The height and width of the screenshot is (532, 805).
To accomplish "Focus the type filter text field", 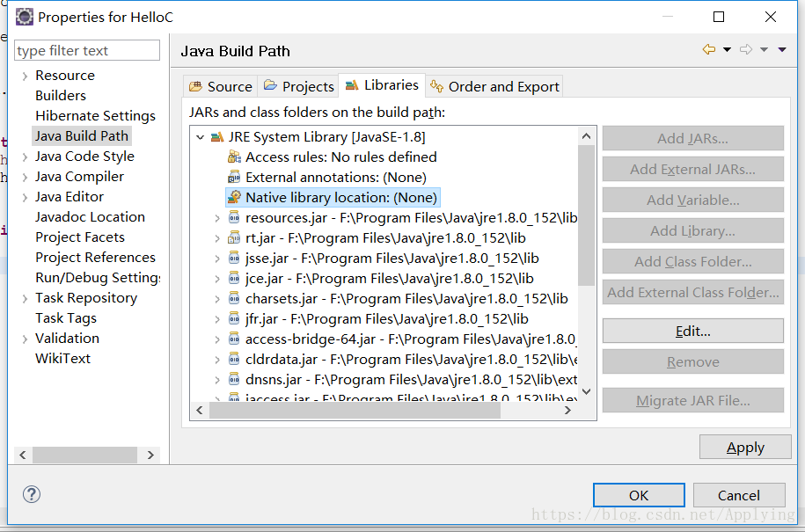I will tap(87, 50).
